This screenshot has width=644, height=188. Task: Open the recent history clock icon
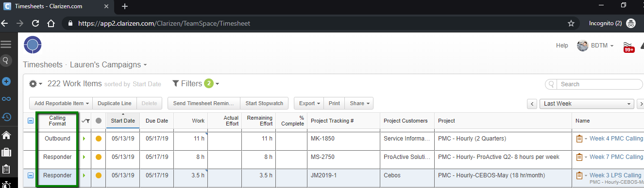pos(6,117)
